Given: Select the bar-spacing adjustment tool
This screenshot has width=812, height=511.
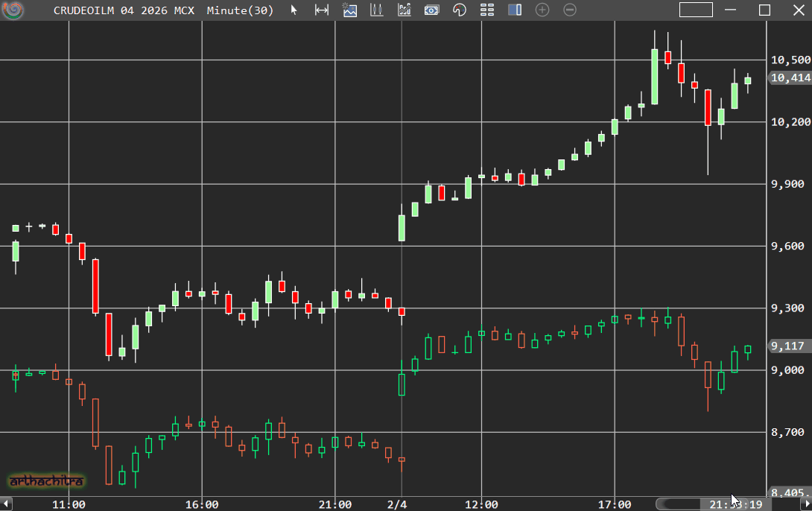Looking at the screenshot, I should pyautogui.click(x=322, y=10).
